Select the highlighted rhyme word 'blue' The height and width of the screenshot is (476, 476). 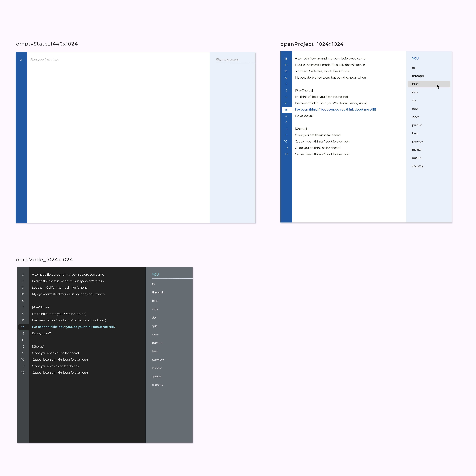(x=415, y=84)
